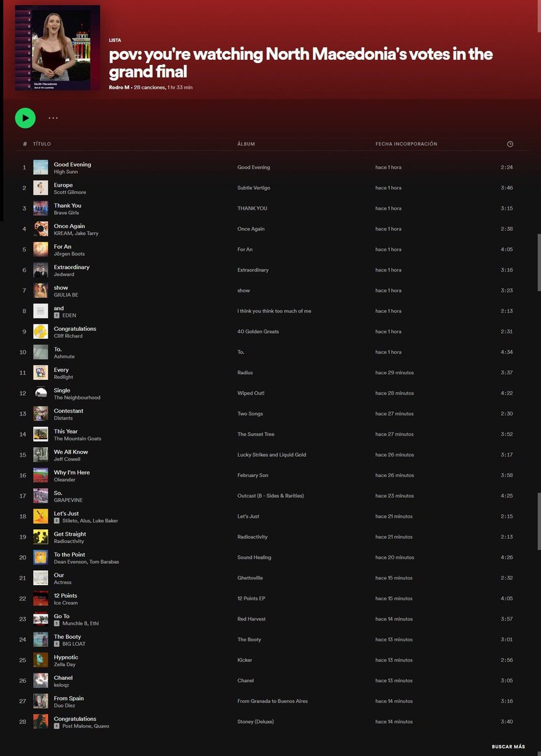The width and height of the screenshot is (541, 756).
Task: Select track title Why I'm Here
Action: (72, 472)
